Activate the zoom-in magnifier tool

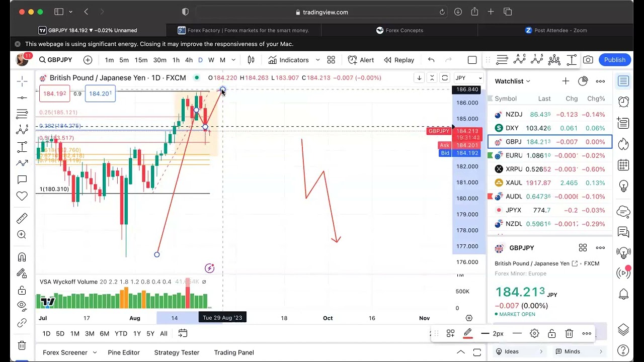pos(22,234)
